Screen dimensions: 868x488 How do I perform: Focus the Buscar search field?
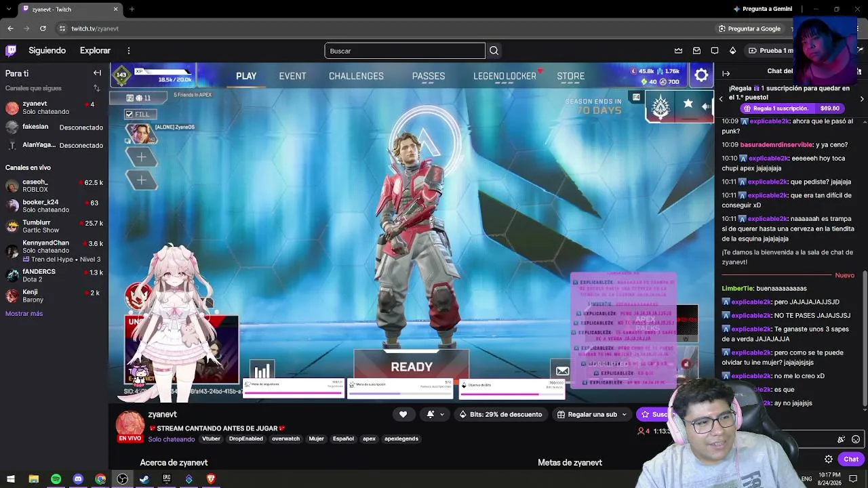pyautogui.click(x=405, y=51)
